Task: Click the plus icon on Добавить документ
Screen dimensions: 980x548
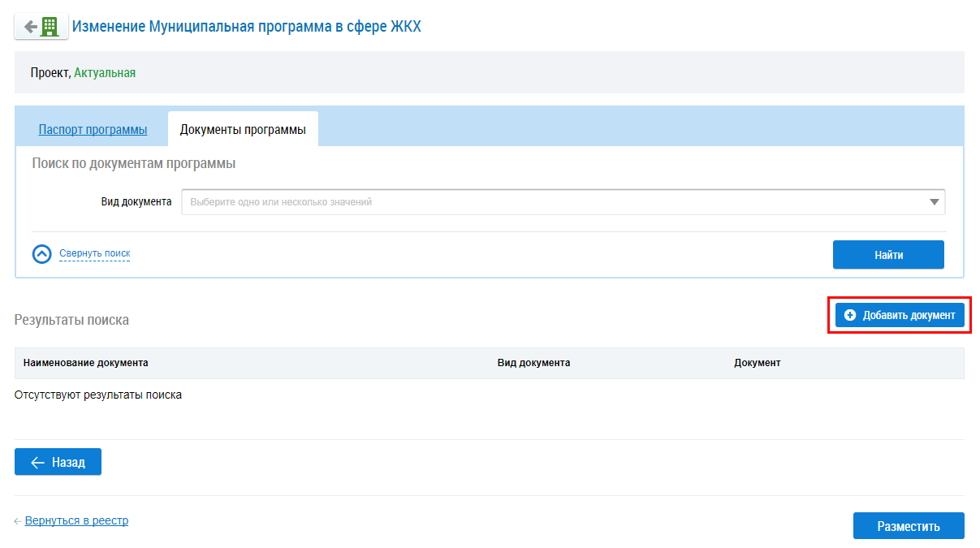Action: (850, 315)
